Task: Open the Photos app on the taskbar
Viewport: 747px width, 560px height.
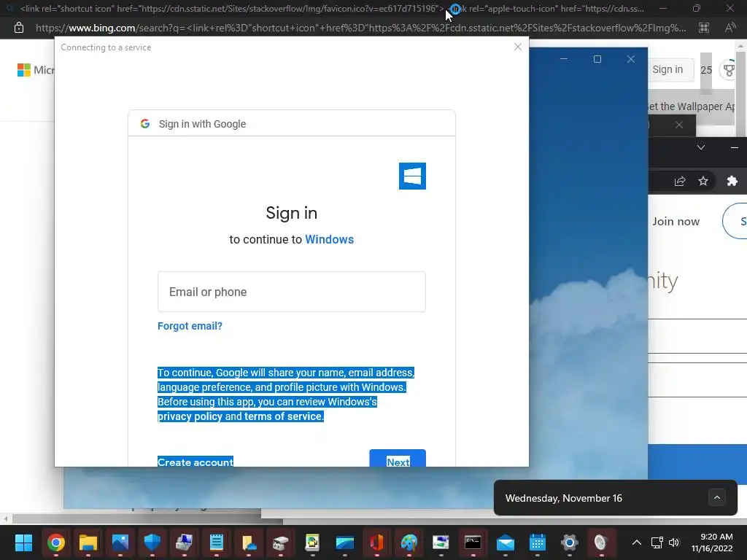Action: coord(120,542)
